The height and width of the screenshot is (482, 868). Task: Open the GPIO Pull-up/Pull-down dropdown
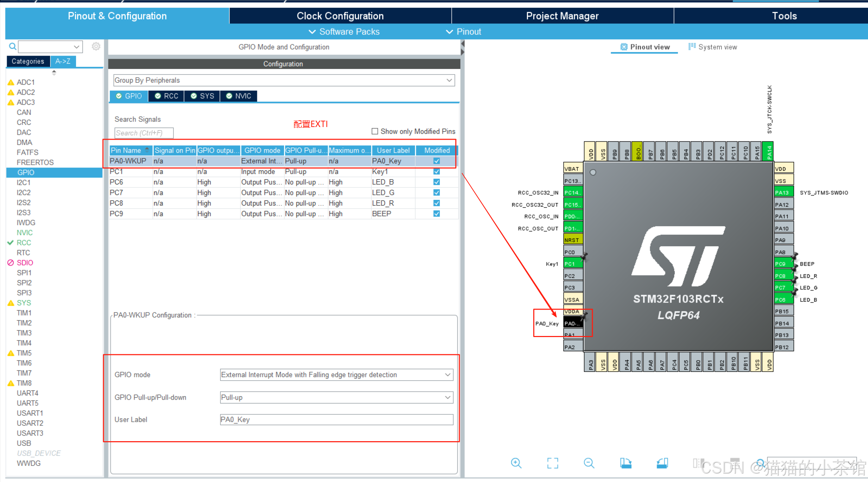click(x=336, y=397)
